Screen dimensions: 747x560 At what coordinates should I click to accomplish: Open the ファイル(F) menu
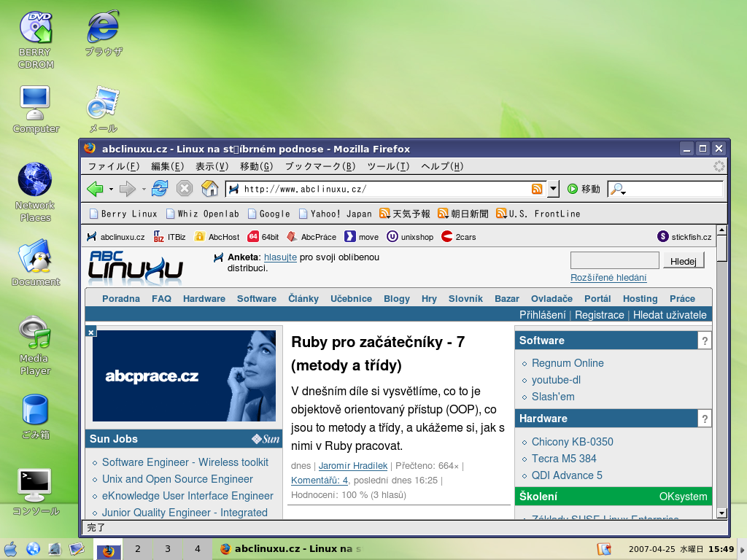pyautogui.click(x=114, y=166)
